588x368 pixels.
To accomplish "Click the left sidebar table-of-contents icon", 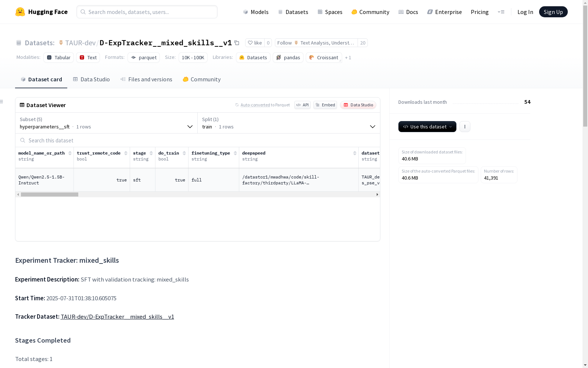I will (2, 102).
